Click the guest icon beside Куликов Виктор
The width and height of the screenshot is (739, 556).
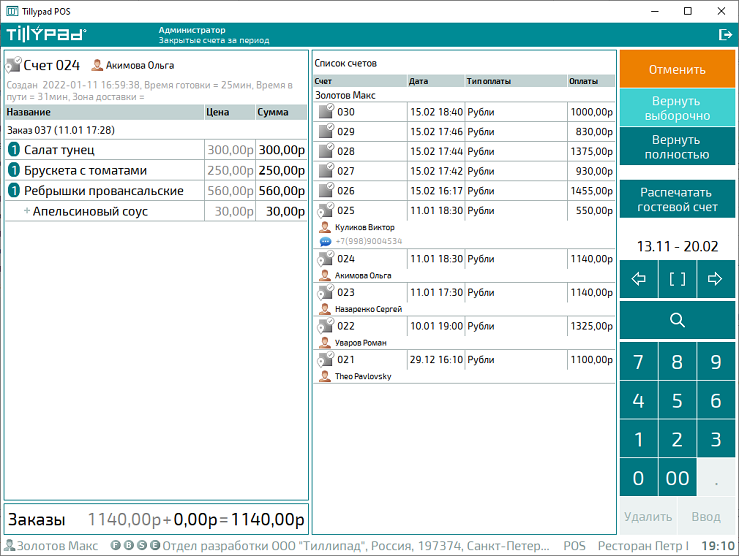pos(324,228)
